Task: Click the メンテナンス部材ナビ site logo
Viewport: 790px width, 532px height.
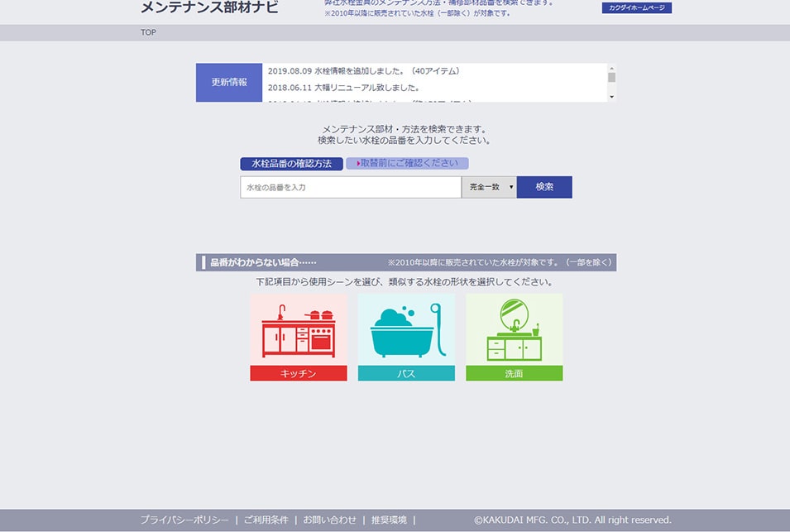Action: (209, 8)
